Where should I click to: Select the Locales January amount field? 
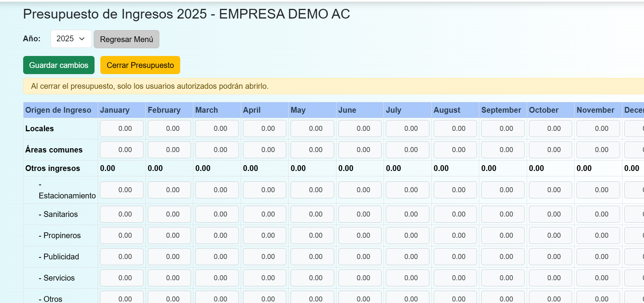pos(122,129)
